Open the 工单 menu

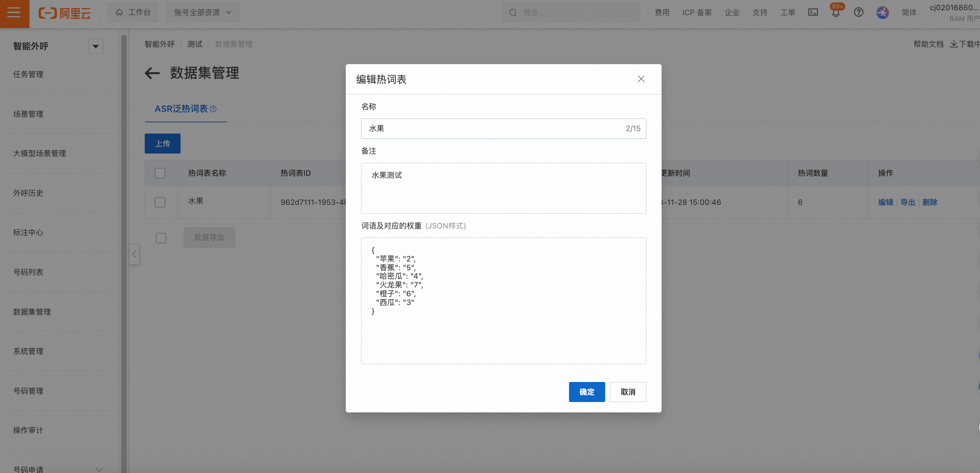(x=788, y=13)
